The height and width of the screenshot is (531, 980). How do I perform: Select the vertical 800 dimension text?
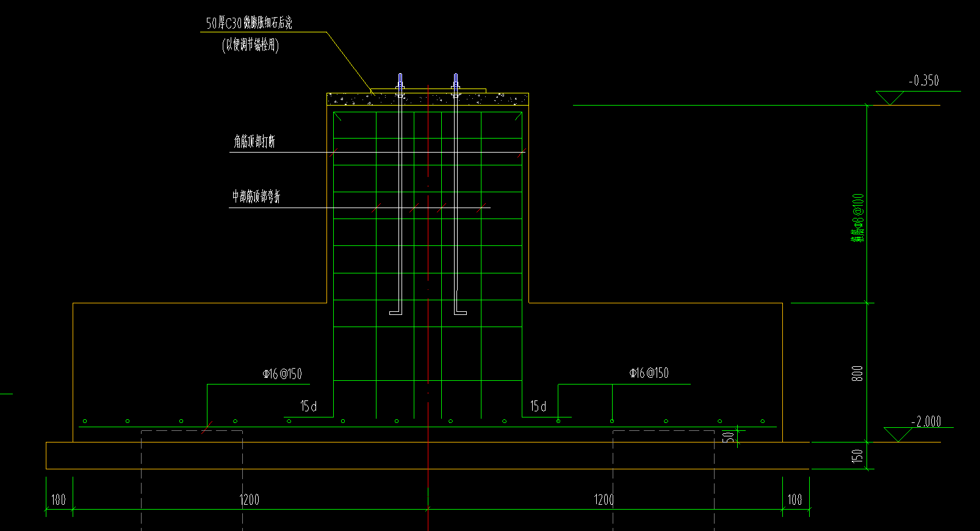pos(857,374)
